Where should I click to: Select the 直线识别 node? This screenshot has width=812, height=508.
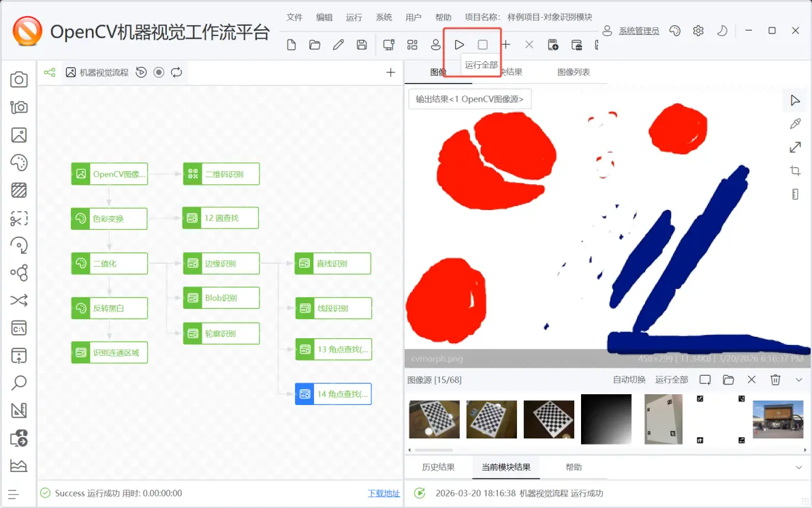point(333,263)
